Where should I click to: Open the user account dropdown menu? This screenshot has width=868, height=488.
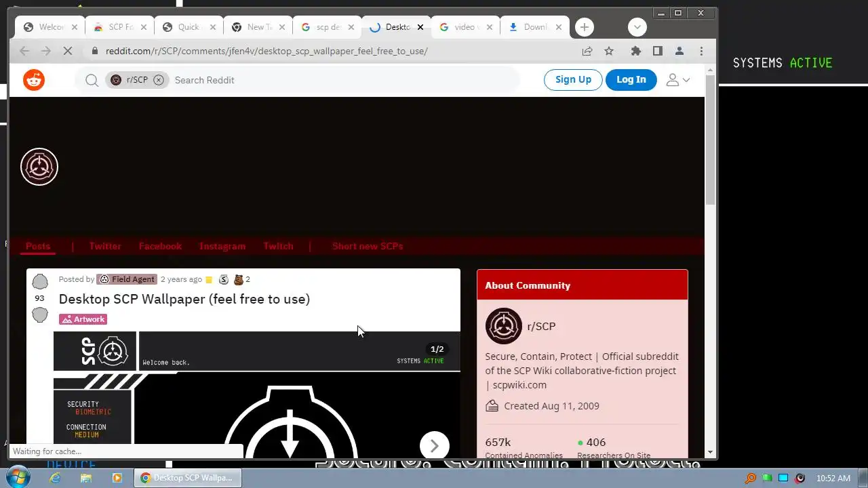coord(678,80)
